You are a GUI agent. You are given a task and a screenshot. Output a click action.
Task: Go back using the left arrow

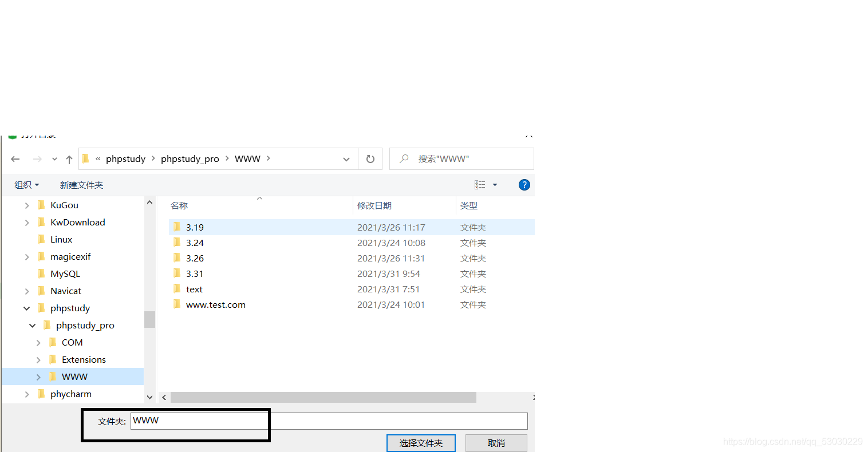(15, 159)
